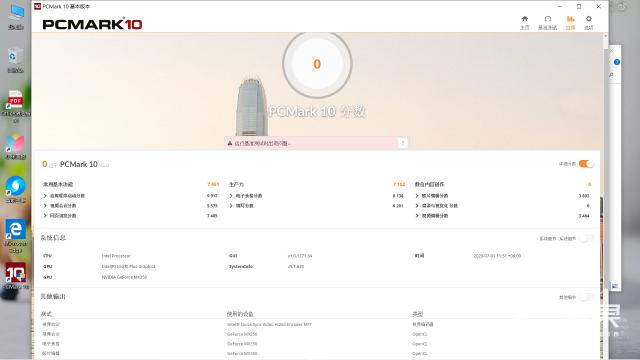Click the NVIDIA GeForce MX250 GPU value
The width and height of the screenshot is (640, 360).
pyautogui.click(x=124, y=277)
